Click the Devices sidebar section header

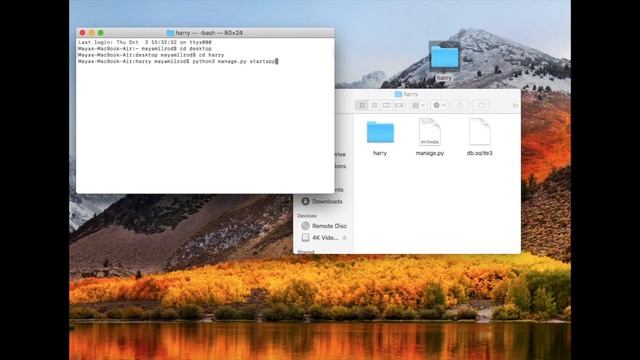click(x=307, y=216)
